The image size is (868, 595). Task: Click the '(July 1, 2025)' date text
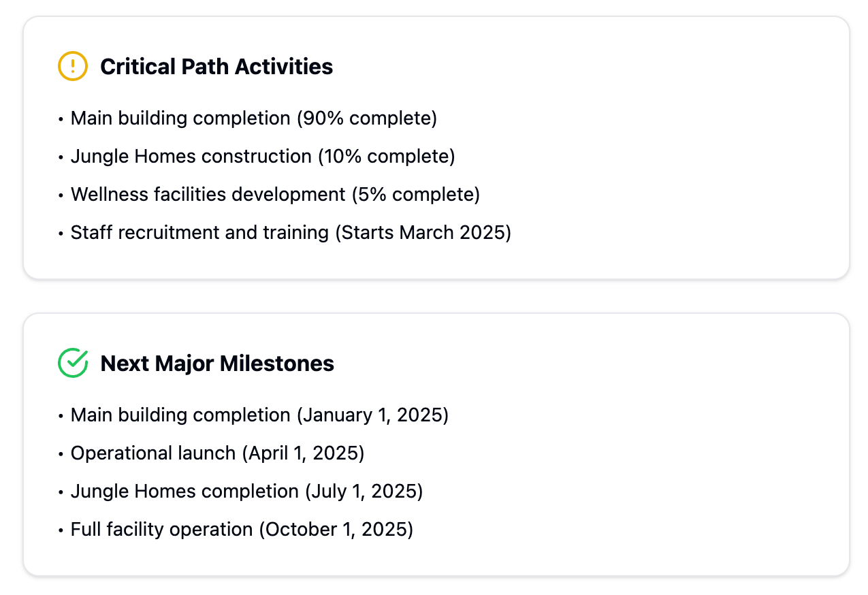[364, 492]
